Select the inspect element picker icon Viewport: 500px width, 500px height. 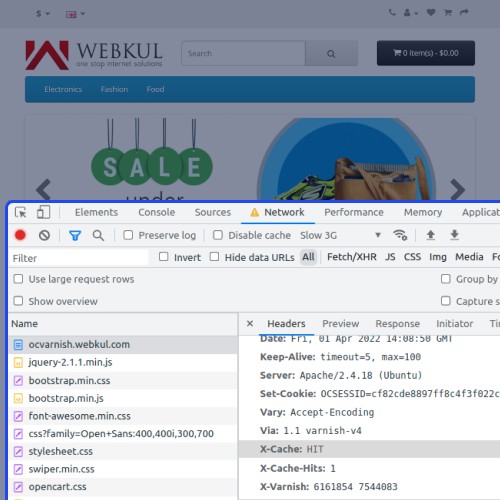21,212
